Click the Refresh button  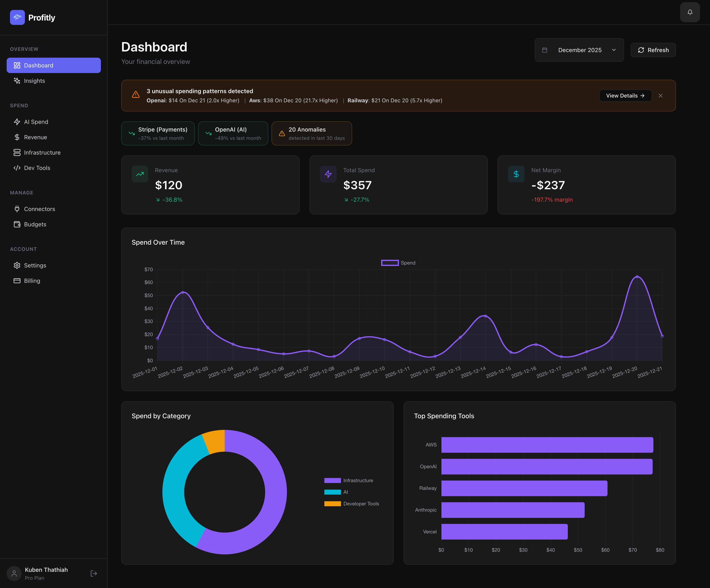[653, 50]
